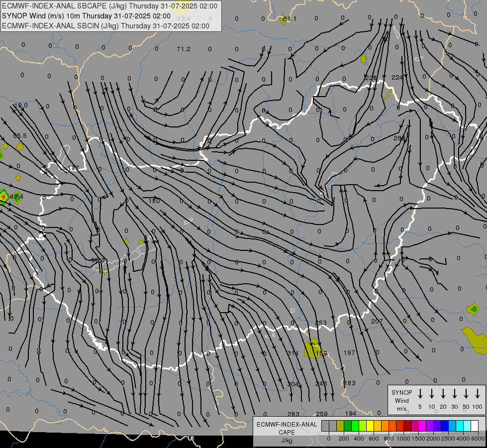This screenshot has height=448, width=487.
Task: Pick the yellow CAPE legend swatch
Action: (x=370, y=426)
